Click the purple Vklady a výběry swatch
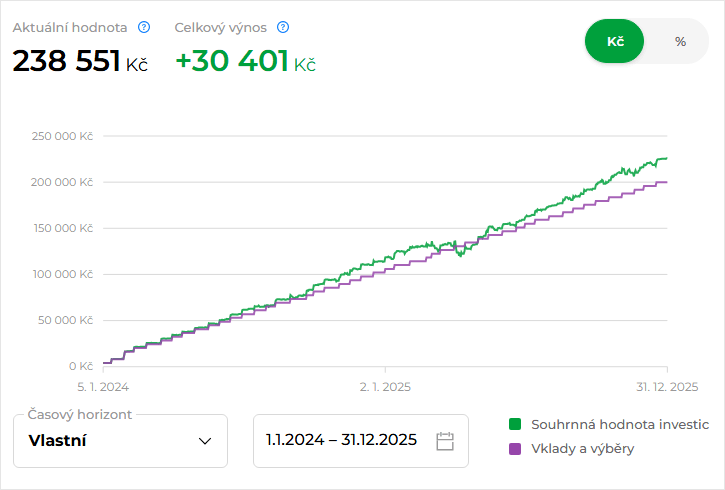The height and width of the screenshot is (490, 725). click(x=516, y=449)
